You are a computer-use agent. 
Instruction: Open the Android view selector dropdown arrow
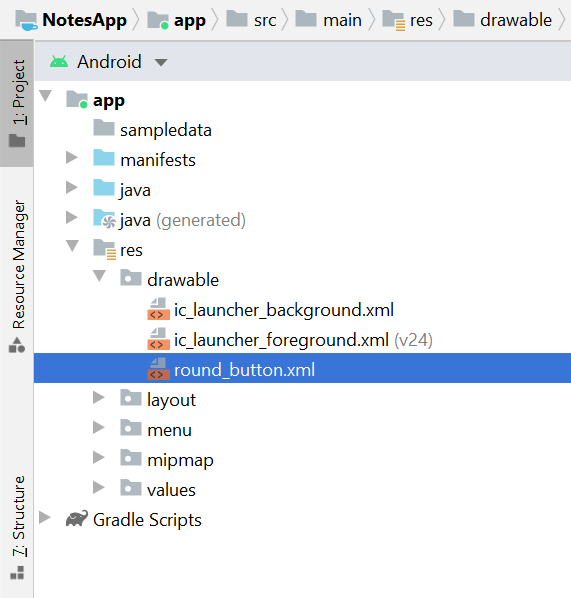161,62
